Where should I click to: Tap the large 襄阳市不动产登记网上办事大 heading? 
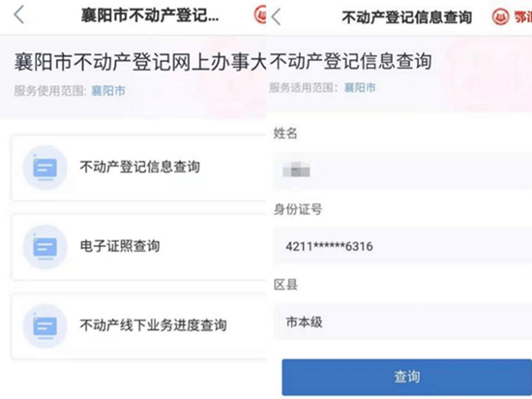tap(140, 63)
